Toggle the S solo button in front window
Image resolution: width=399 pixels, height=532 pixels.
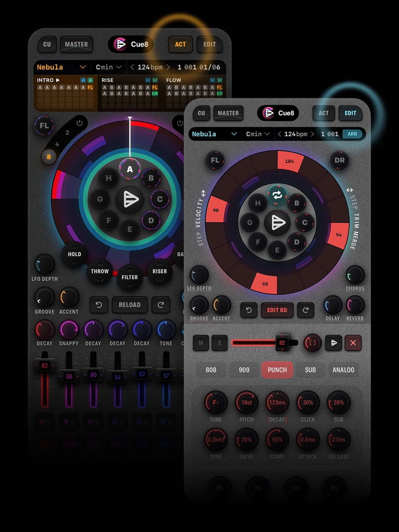pyautogui.click(x=219, y=343)
